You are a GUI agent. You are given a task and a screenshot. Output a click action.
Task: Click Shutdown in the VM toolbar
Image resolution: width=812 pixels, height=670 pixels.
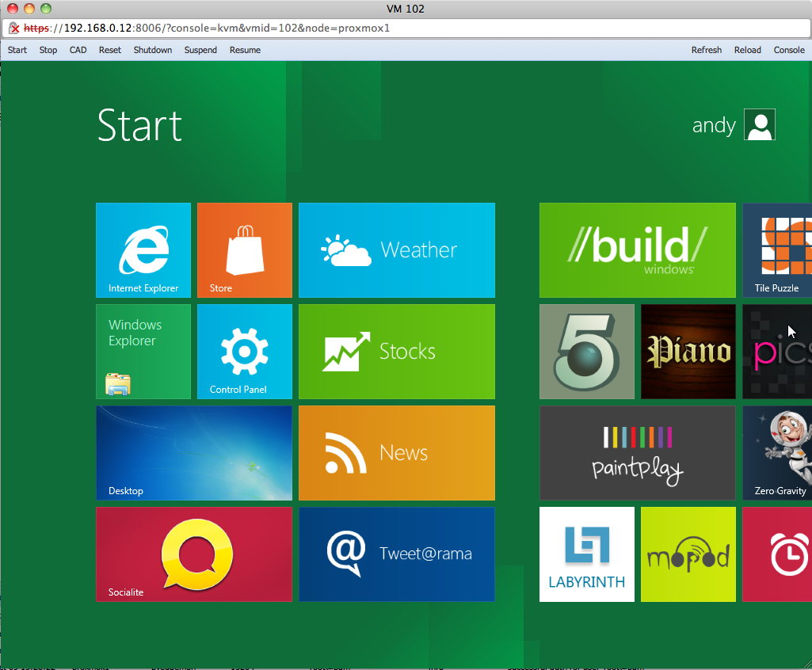coord(153,50)
